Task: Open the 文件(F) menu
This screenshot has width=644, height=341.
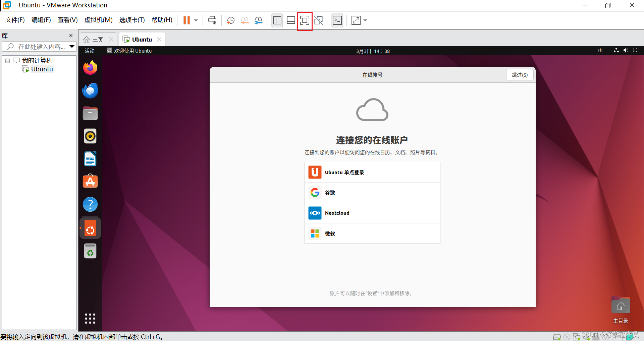Action: coord(15,20)
